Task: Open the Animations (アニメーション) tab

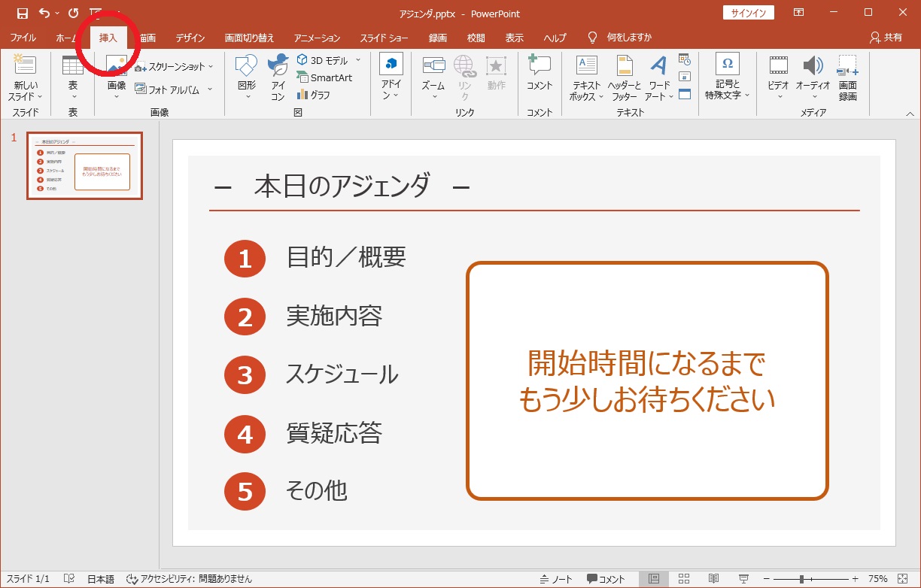Action: pyautogui.click(x=317, y=38)
